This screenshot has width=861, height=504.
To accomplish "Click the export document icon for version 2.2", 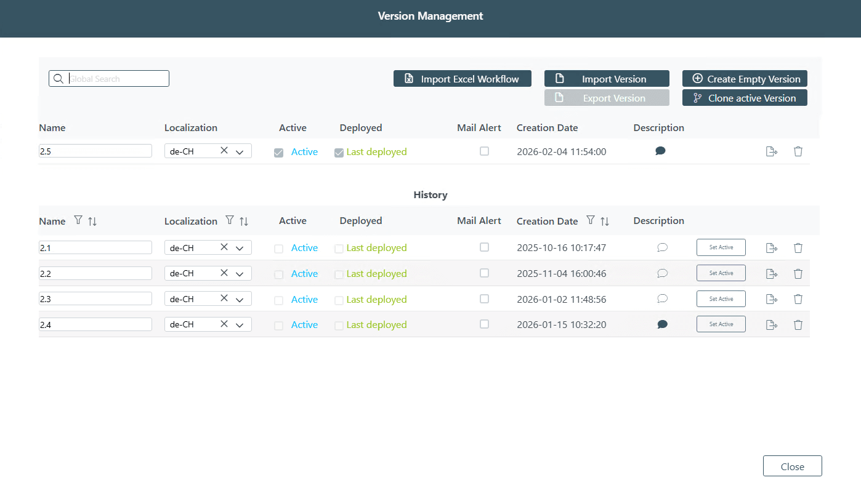I will click(x=771, y=273).
